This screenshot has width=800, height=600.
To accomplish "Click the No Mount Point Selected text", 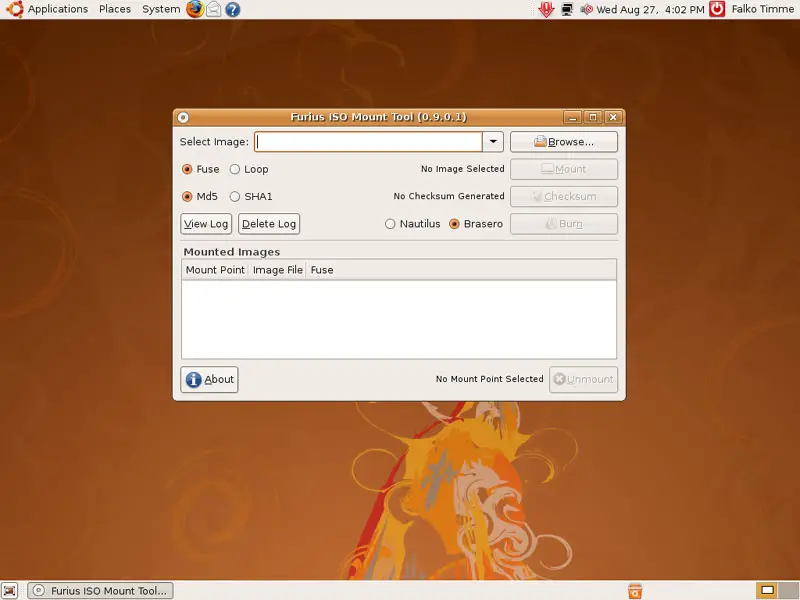I will [490, 379].
